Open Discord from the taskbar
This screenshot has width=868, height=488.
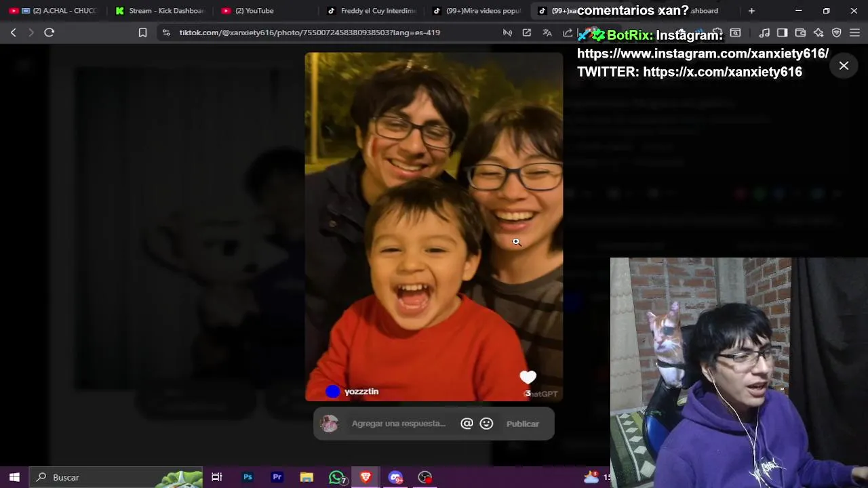point(395,477)
